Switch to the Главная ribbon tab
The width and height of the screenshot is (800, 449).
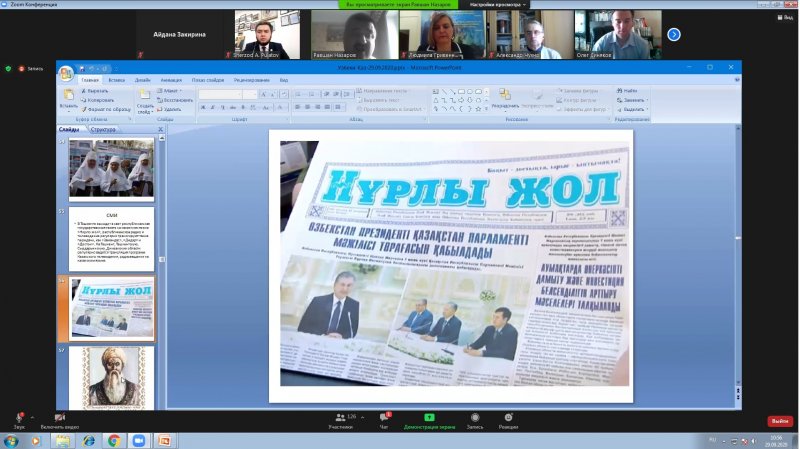coord(90,80)
